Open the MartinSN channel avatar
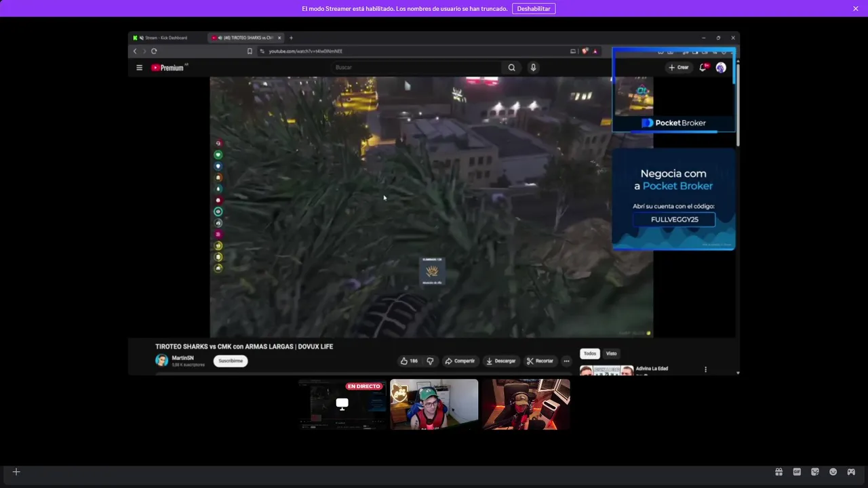 [161, 361]
